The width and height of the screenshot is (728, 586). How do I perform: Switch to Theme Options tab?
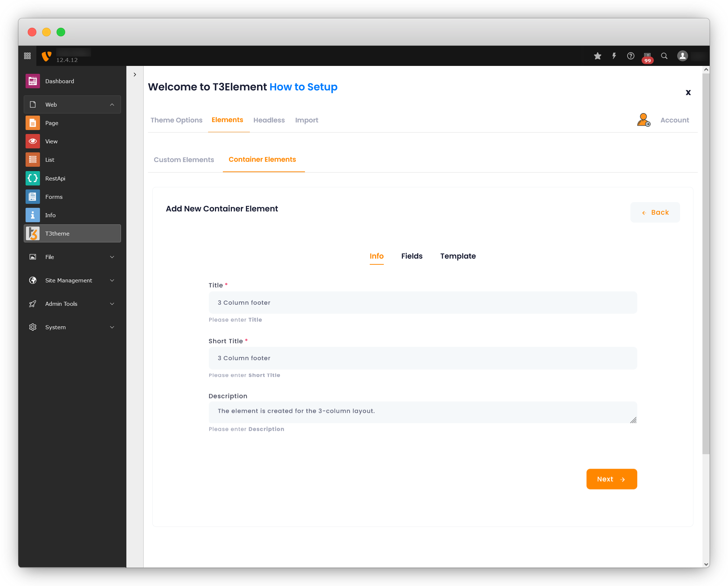(176, 120)
